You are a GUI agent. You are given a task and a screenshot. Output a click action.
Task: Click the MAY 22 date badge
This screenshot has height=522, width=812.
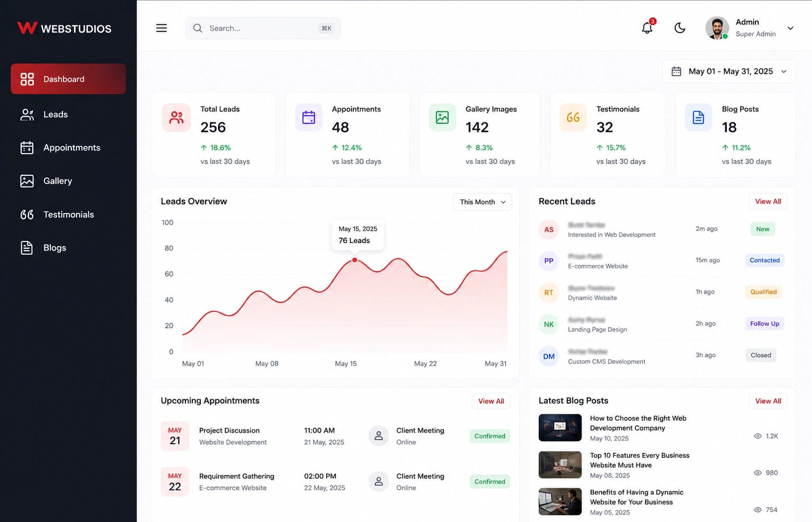[175, 482]
